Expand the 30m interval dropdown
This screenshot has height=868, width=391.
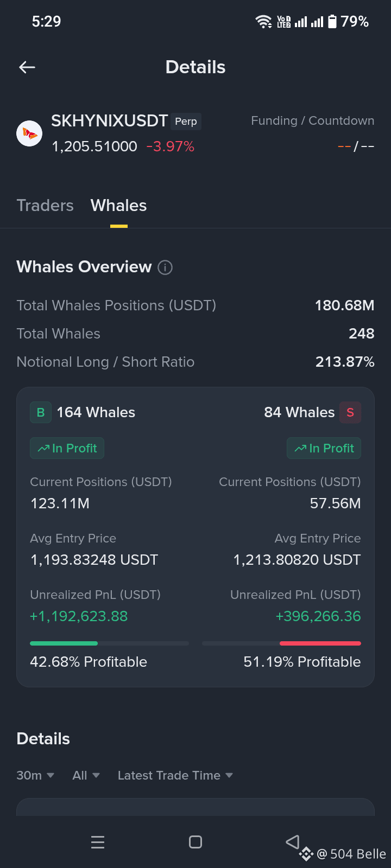click(35, 775)
